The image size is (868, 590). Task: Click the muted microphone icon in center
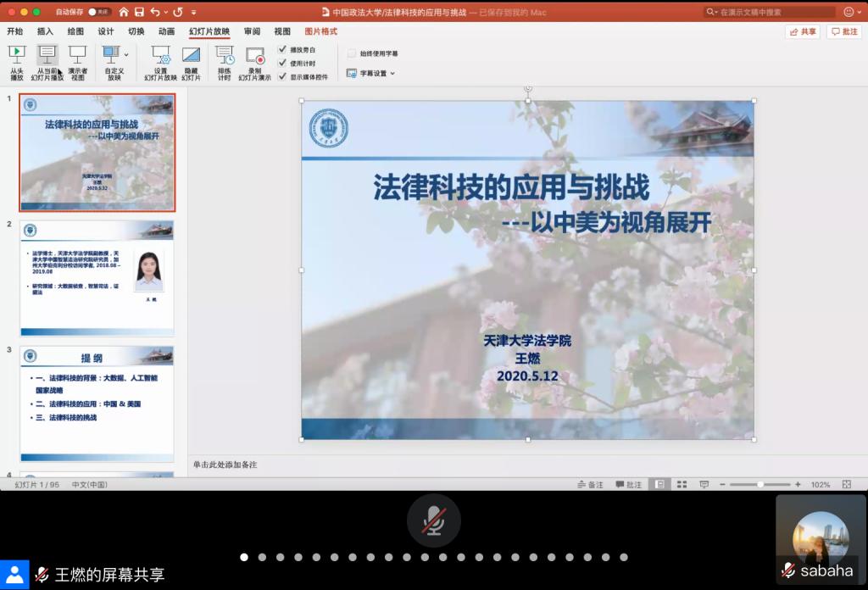tap(433, 520)
